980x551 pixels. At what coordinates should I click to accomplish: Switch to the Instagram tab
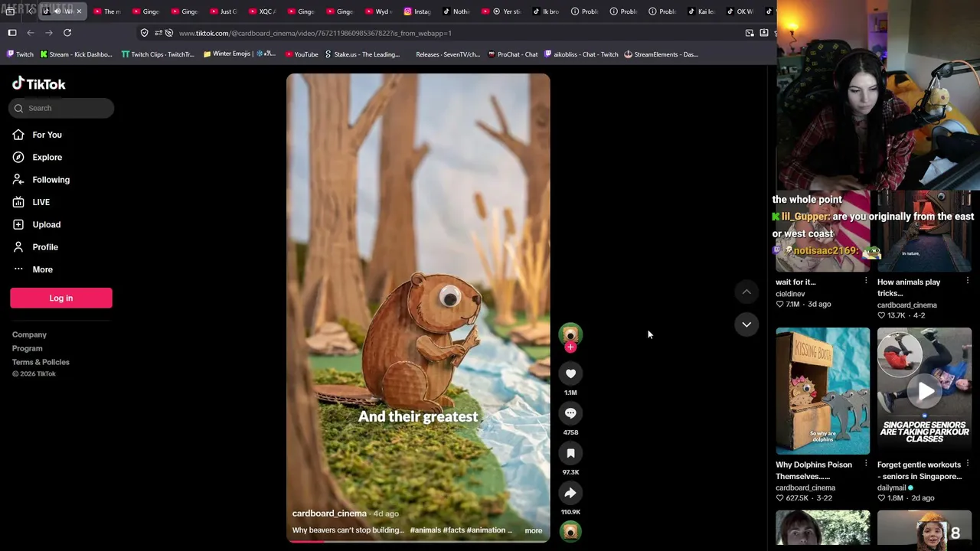[418, 11]
